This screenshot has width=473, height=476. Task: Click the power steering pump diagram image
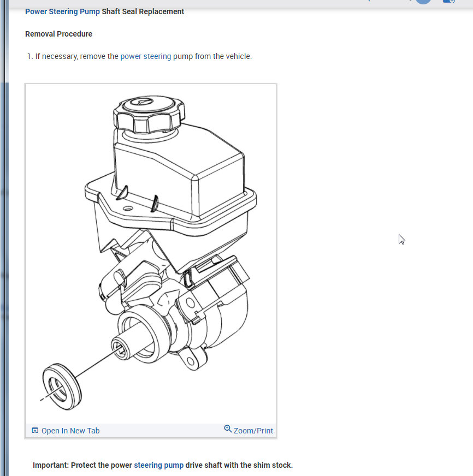click(151, 253)
